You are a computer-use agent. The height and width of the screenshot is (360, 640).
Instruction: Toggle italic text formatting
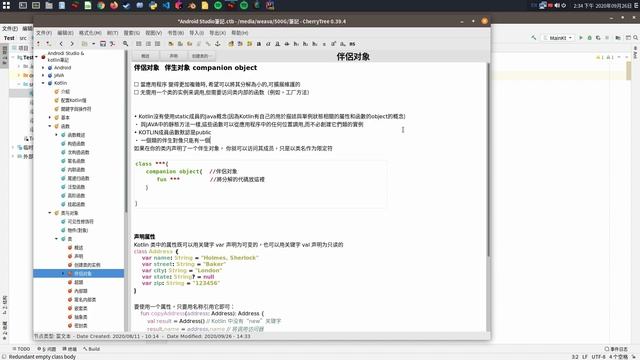pos(268,44)
